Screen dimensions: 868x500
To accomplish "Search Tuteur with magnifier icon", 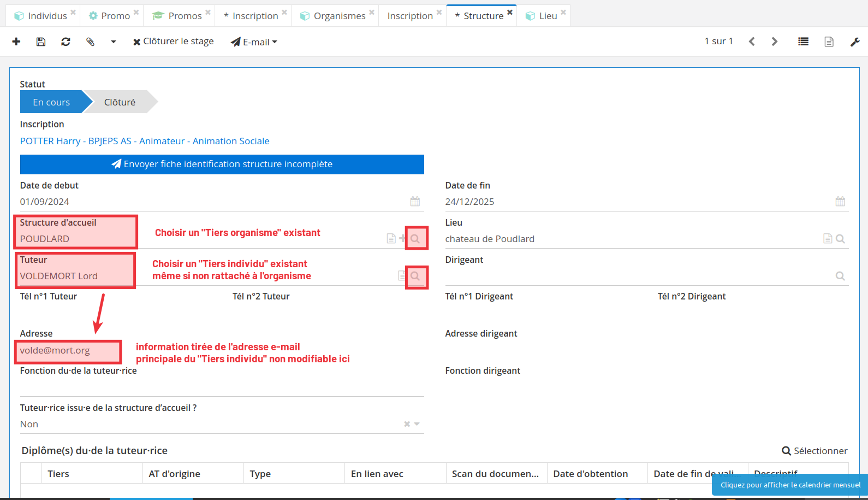I will point(415,276).
